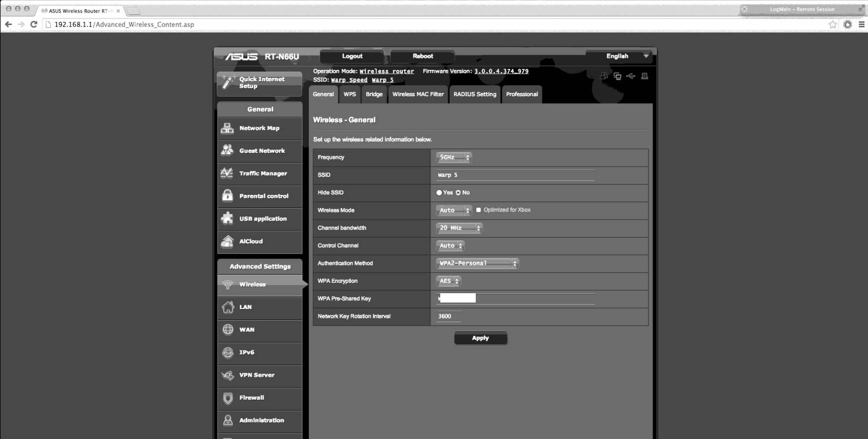Screen dimensions: 868x439
Task: Click the Firewall shield icon
Action: click(x=228, y=398)
